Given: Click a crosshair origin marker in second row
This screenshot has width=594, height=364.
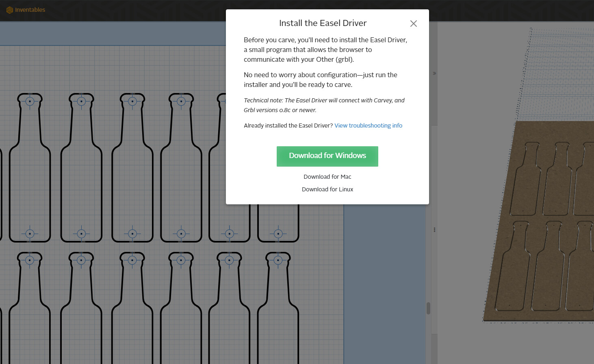Looking at the screenshot, I should click(x=81, y=234).
